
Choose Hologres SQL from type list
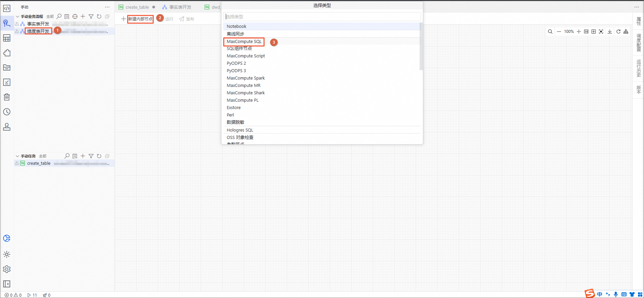click(240, 130)
